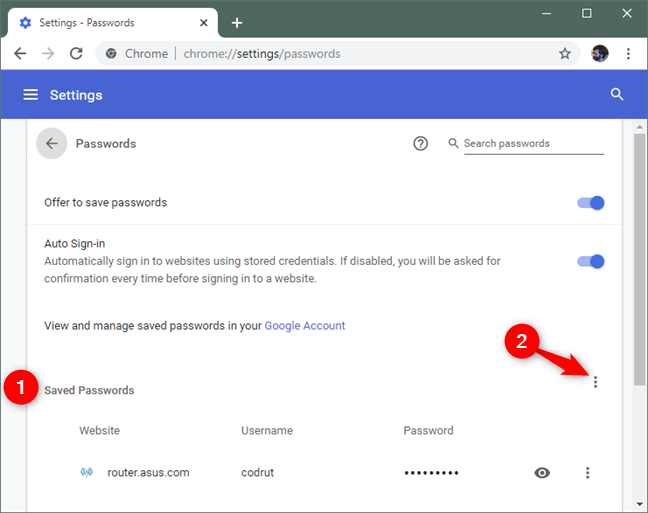Image resolution: width=648 pixels, height=513 pixels.
Task: Click the back arrow beside Passwords
Action: [52, 144]
